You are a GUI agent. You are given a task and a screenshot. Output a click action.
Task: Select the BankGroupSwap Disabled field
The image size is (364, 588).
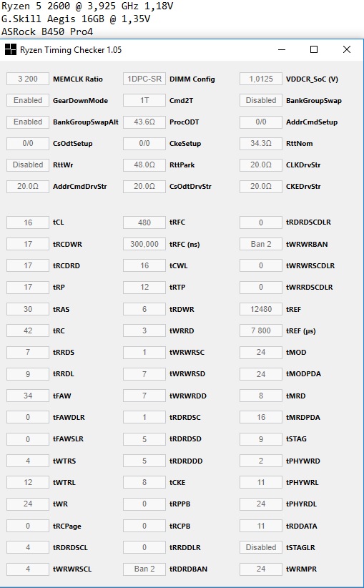tap(261, 100)
